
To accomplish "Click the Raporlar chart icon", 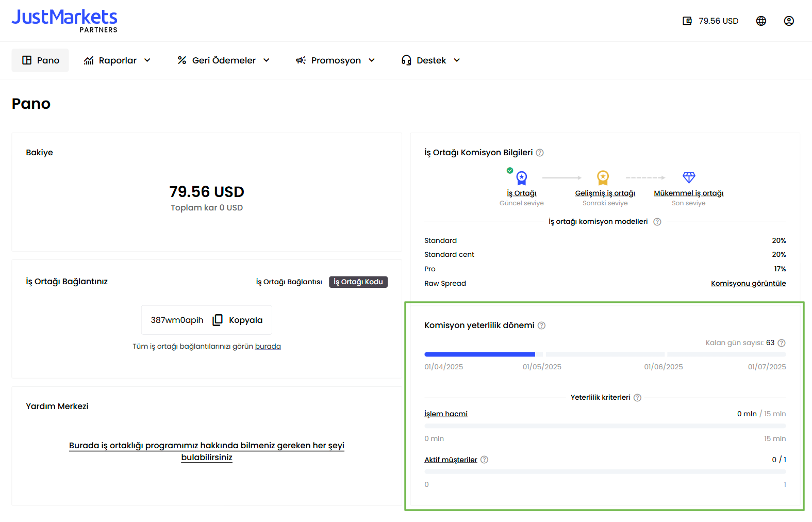I will pyautogui.click(x=89, y=60).
